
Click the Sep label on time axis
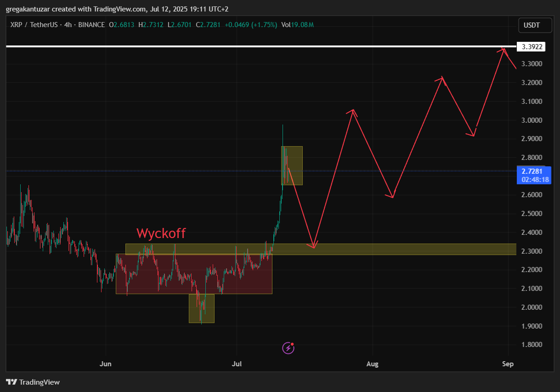pos(508,364)
